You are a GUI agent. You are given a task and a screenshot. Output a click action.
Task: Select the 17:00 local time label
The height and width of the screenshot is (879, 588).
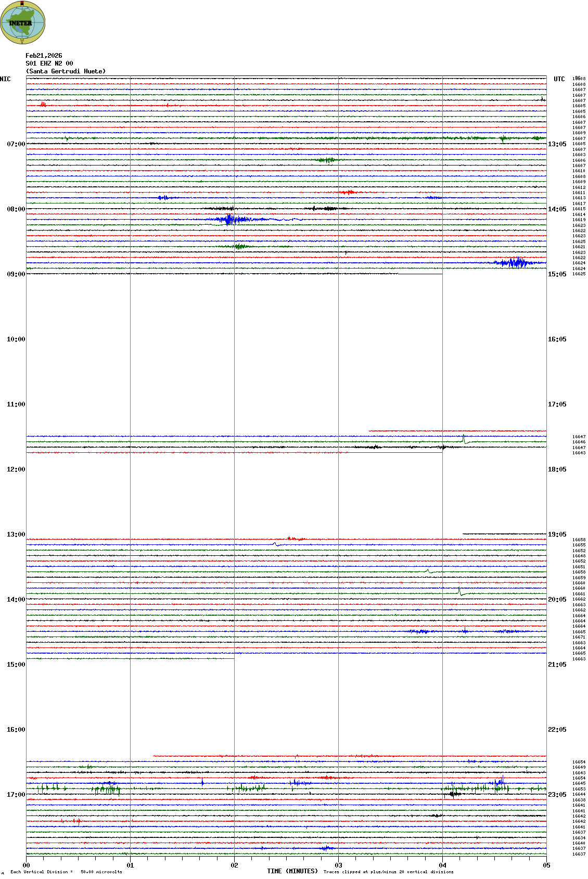tap(16, 795)
